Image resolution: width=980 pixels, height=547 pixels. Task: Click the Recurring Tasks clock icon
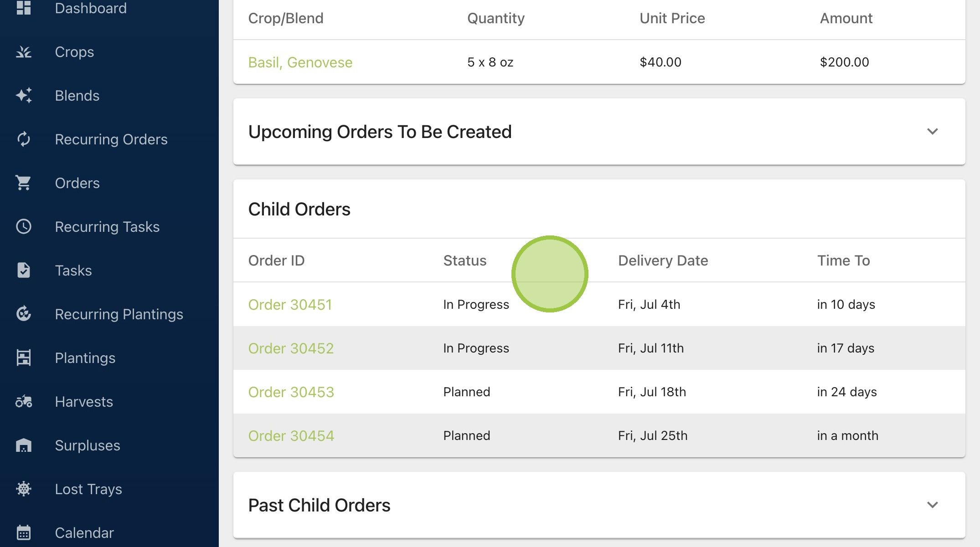click(24, 227)
